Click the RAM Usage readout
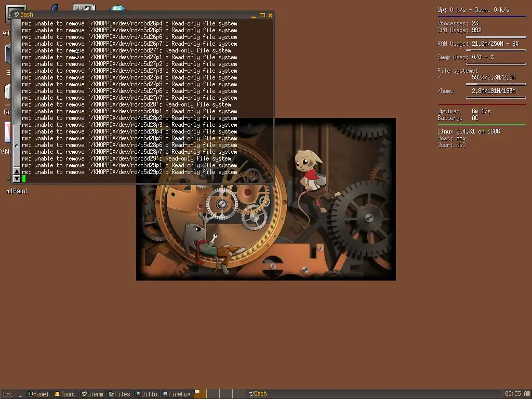 pos(478,44)
